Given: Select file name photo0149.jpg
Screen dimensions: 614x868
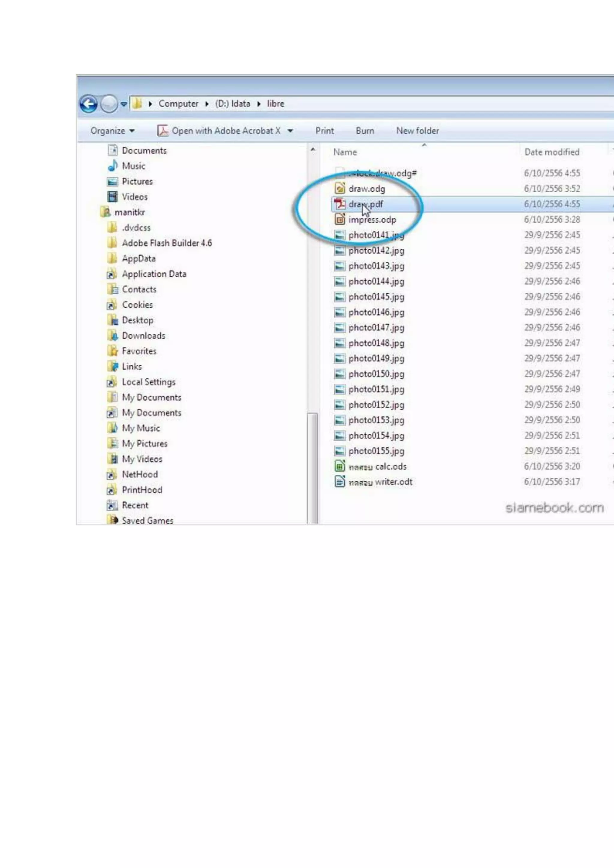Looking at the screenshot, I should 376,359.
